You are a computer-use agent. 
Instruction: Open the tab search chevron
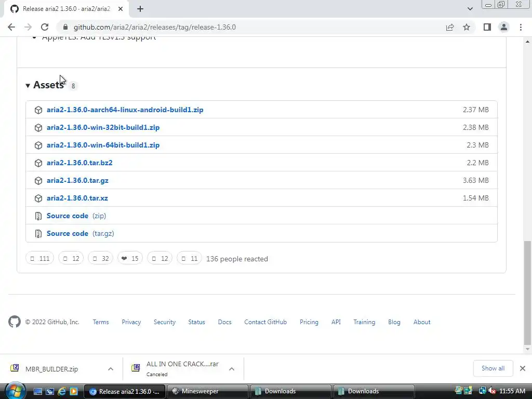tap(470, 9)
